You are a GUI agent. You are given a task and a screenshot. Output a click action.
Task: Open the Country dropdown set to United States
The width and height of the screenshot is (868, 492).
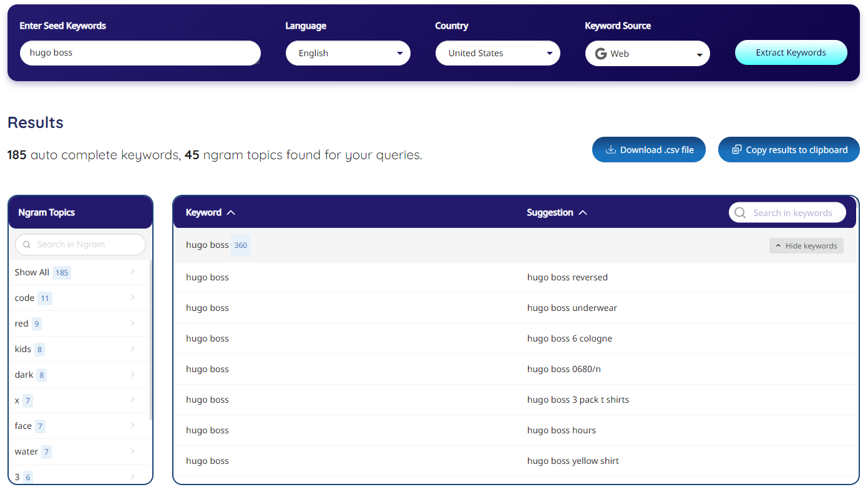coord(498,53)
